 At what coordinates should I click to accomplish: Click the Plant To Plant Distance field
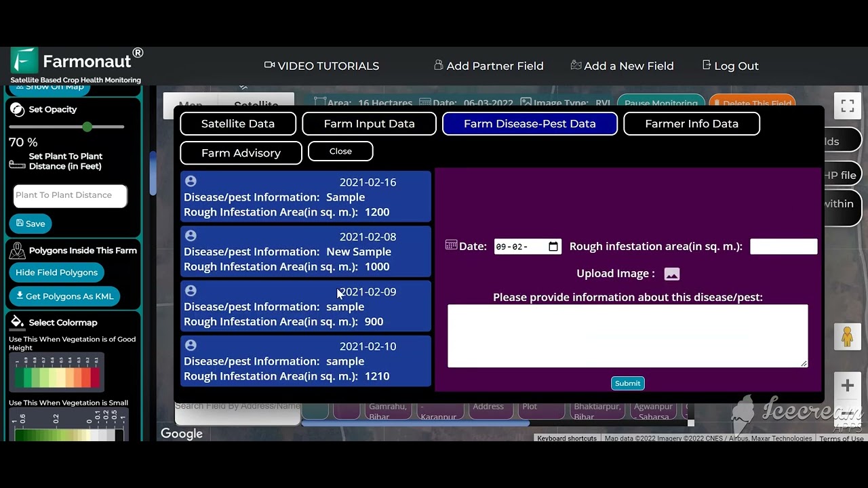(x=70, y=195)
